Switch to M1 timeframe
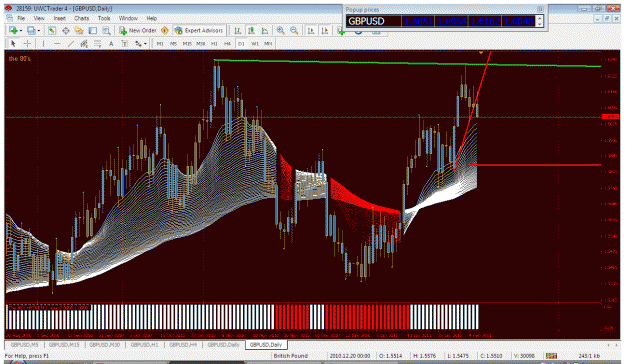This screenshot has height=364, width=625. (160, 43)
